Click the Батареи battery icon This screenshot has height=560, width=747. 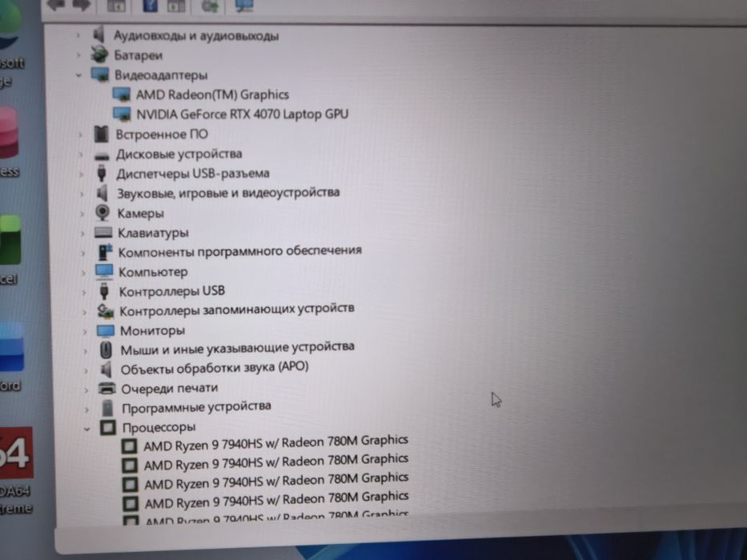pyautogui.click(x=99, y=54)
